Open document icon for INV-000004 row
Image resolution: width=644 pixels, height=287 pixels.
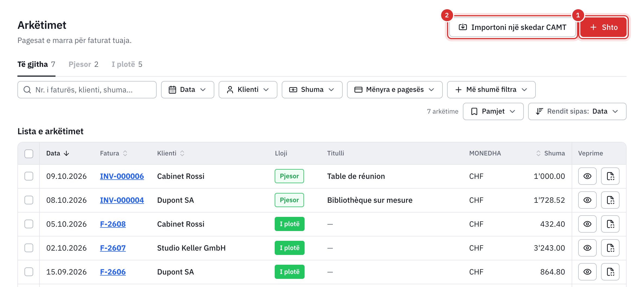610,200
